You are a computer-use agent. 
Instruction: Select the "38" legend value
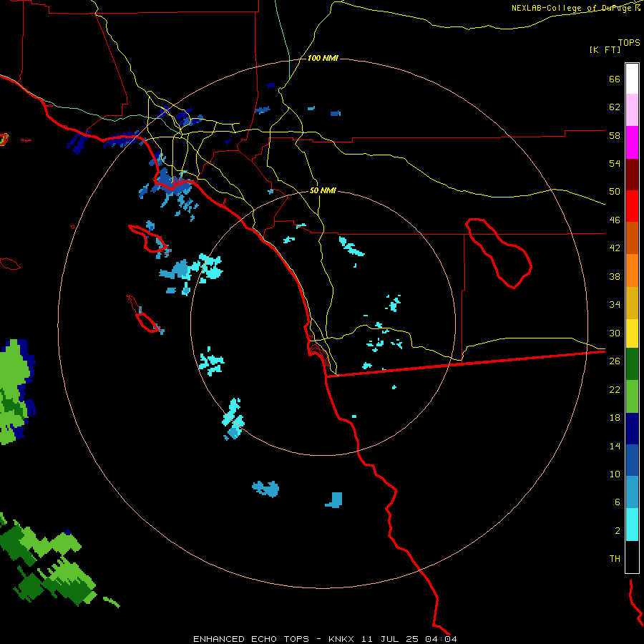(x=615, y=276)
